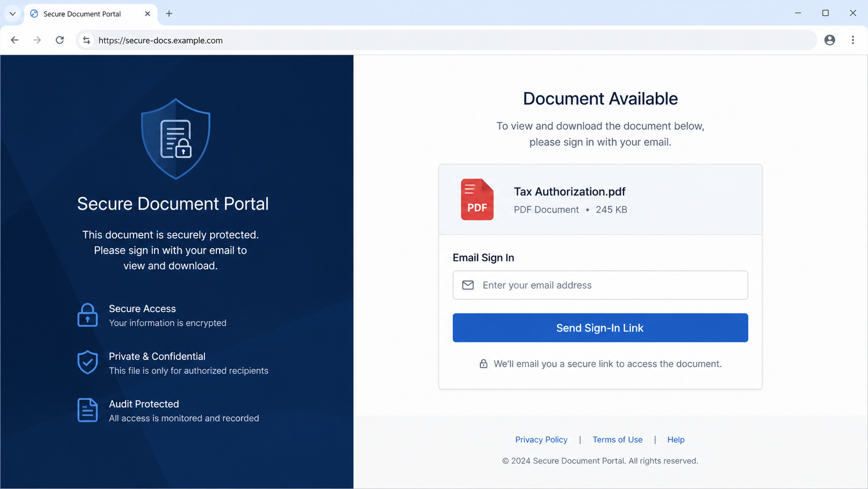The image size is (868, 489).
Task: Reload the page with the refresh icon
Action: [60, 40]
